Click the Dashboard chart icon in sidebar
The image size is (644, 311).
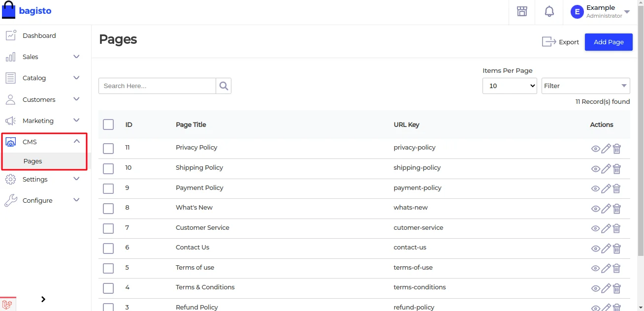pyautogui.click(x=10, y=35)
